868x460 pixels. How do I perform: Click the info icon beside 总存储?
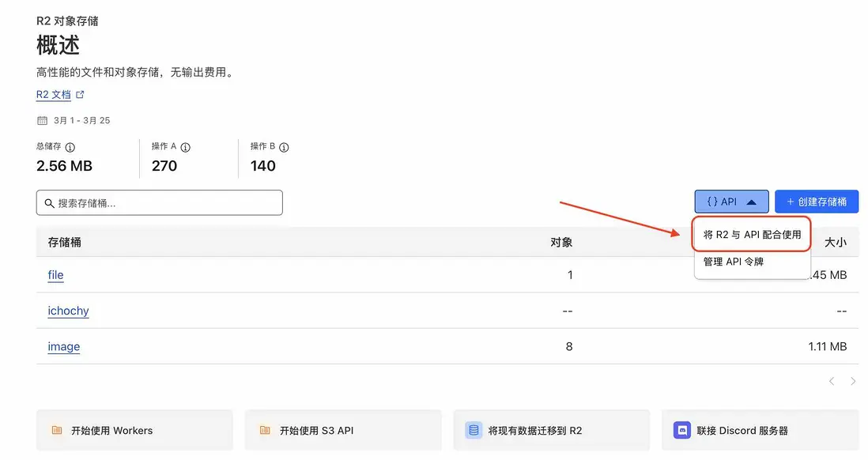click(70, 147)
